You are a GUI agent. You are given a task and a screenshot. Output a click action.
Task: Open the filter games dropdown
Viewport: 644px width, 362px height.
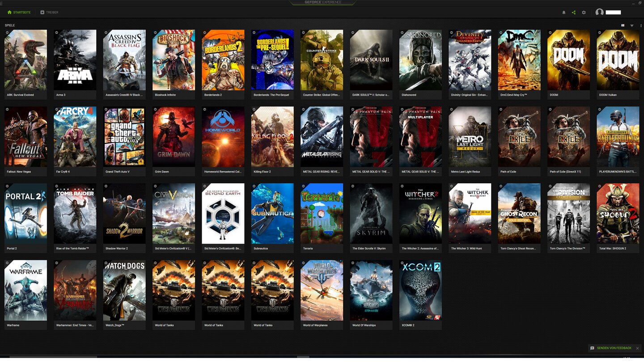pyautogui.click(x=632, y=25)
